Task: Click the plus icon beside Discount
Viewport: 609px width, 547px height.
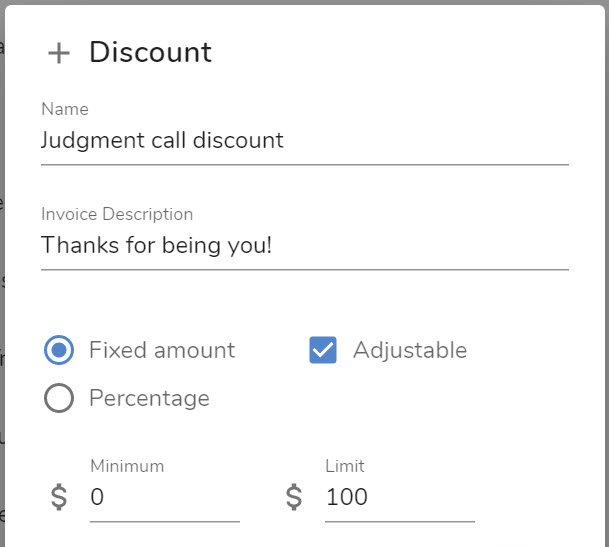Action: coord(59,53)
